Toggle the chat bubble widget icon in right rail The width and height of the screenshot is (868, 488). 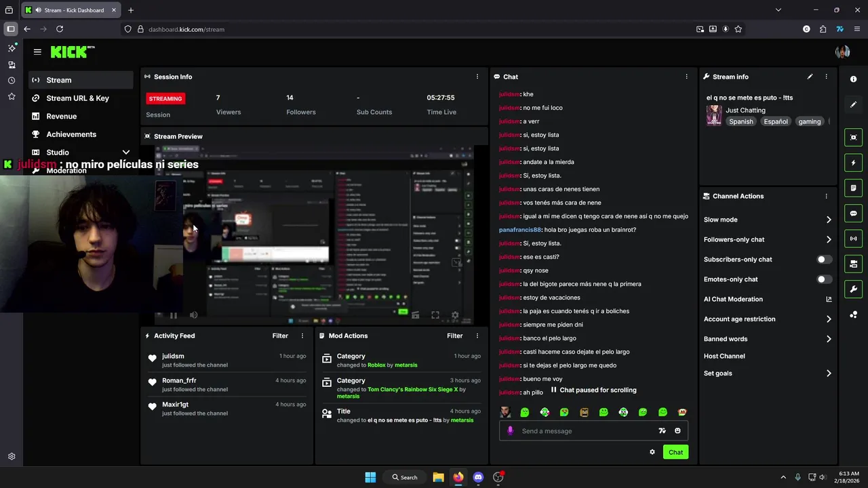(x=853, y=213)
